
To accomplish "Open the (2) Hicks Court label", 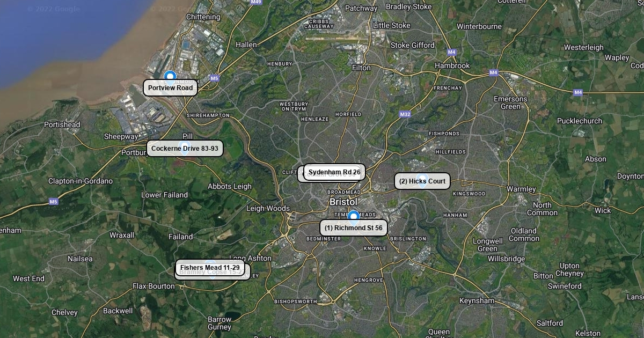I will pos(422,181).
